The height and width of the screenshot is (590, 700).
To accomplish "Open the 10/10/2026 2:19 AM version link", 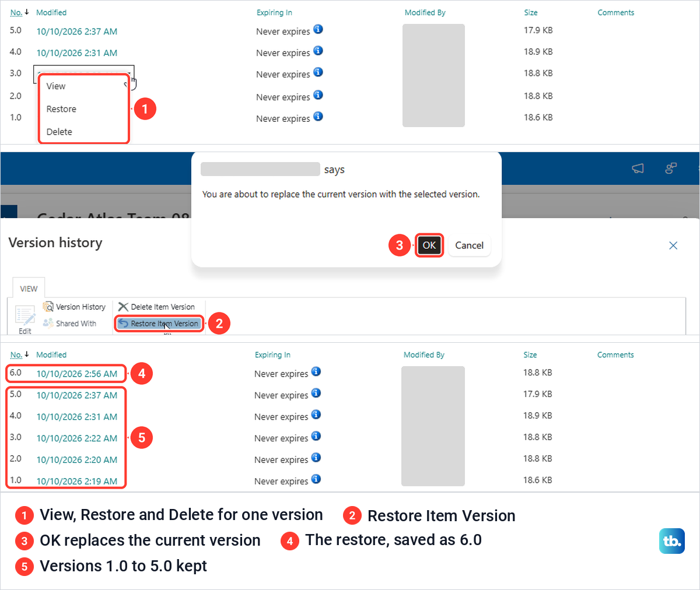I will click(x=77, y=482).
